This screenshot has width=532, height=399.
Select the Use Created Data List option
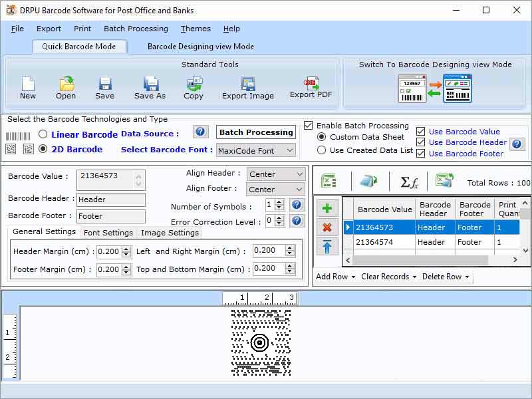323,150
